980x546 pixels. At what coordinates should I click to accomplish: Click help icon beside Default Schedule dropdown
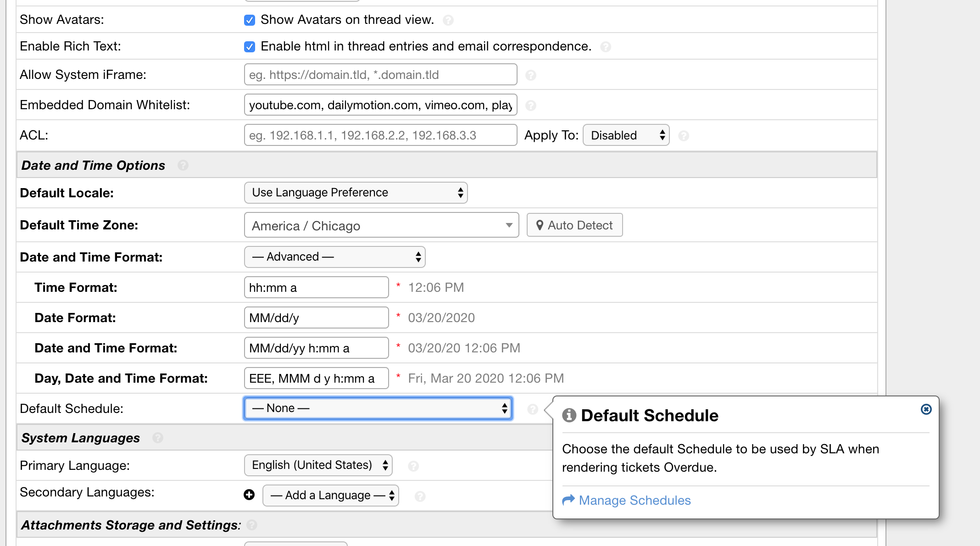click(x=533, y=409)
